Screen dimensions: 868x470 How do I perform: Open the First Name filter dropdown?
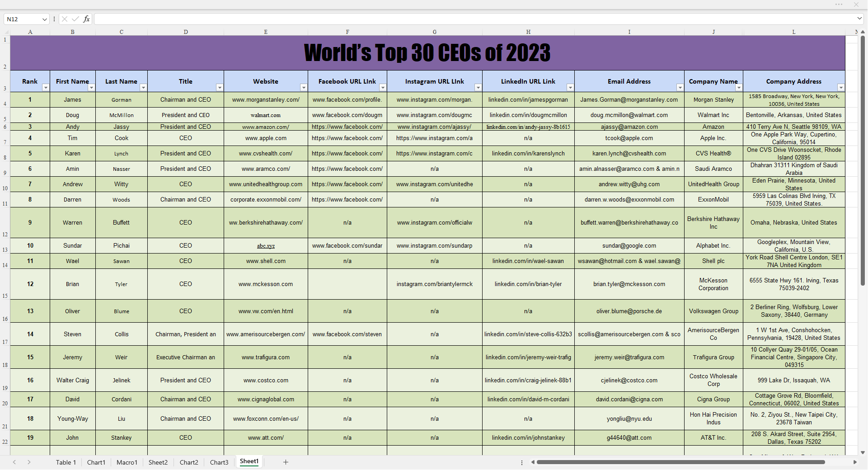tap(91, 88)
